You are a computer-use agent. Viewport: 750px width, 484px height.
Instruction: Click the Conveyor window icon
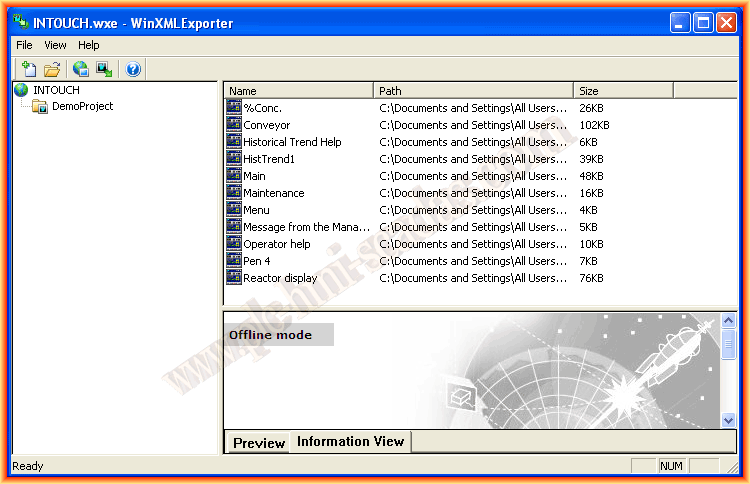pyautogui.click(x=234, y=125)
